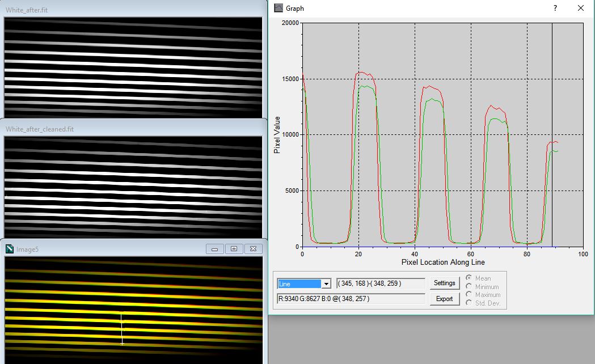Expand the Line graph mode dropdown
Image resolution: width=595 pixels, height=364 pixels.
click(326, 283)
